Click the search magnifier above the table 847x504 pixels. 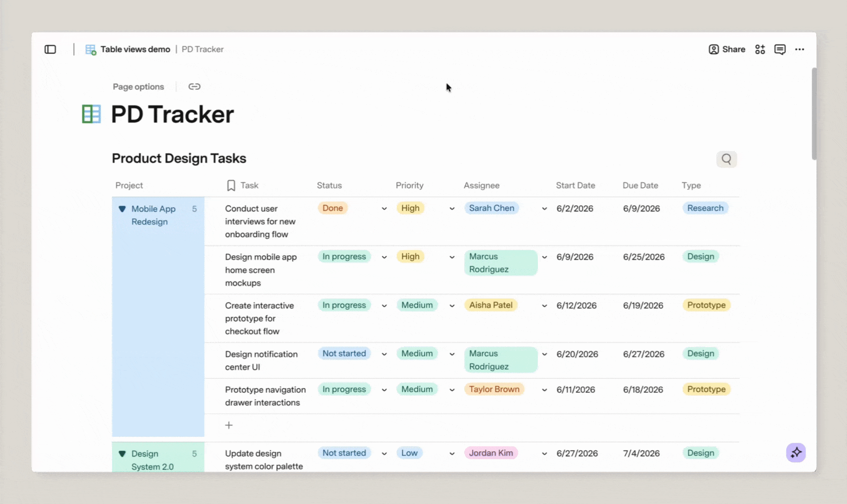tap(727, 159)
